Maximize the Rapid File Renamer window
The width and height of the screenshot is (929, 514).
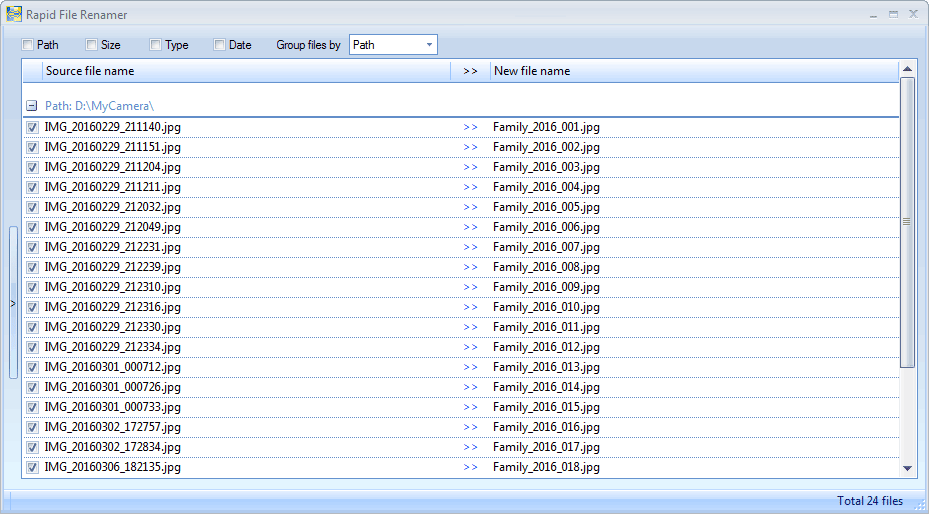point(893,15)
